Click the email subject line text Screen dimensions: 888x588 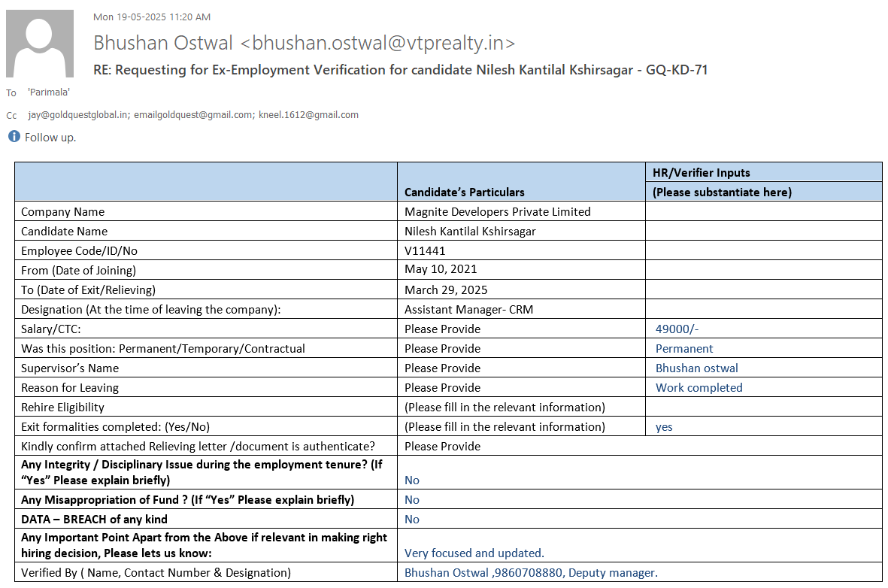400,70
